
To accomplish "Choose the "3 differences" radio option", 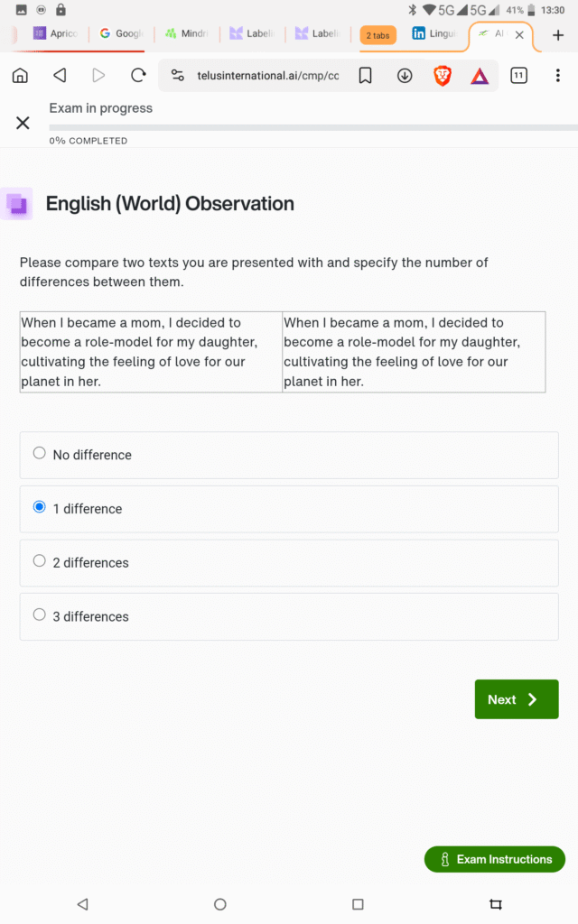I will (40, 615).
